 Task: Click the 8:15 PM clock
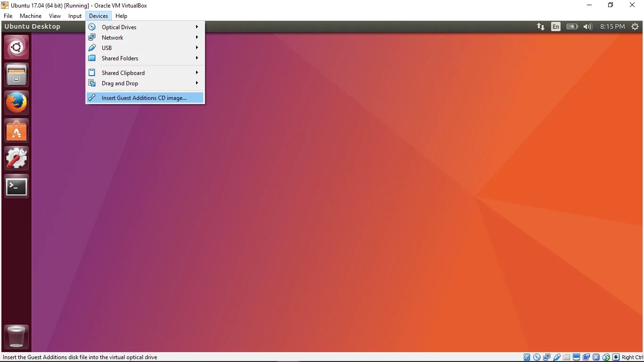point(612,27)
